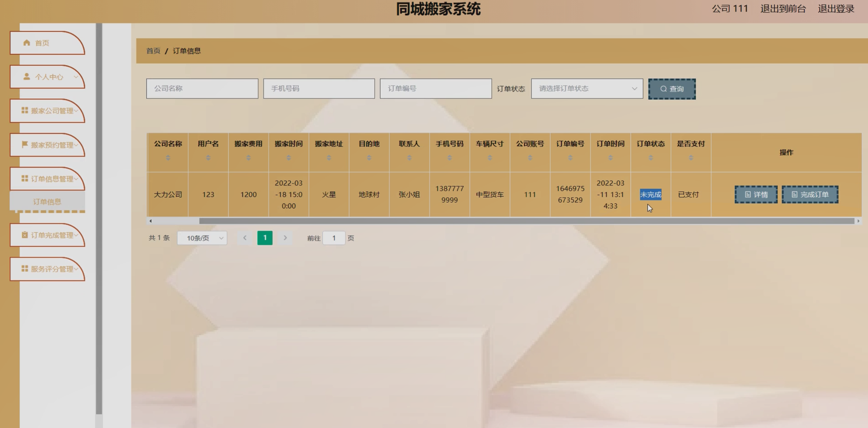Open the 请选择订单状态 dropdown
Image resolution: width=868 pixels, height=428 pixels.
[587, 88]
